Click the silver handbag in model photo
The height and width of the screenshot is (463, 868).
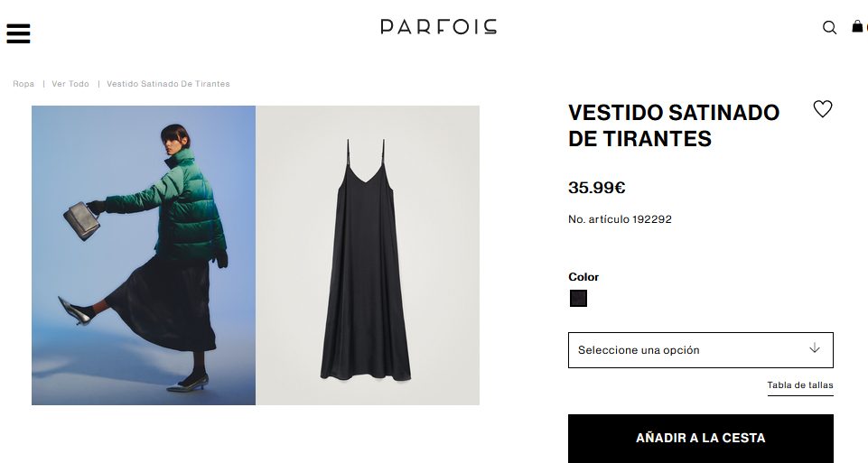tap(82, 220)
